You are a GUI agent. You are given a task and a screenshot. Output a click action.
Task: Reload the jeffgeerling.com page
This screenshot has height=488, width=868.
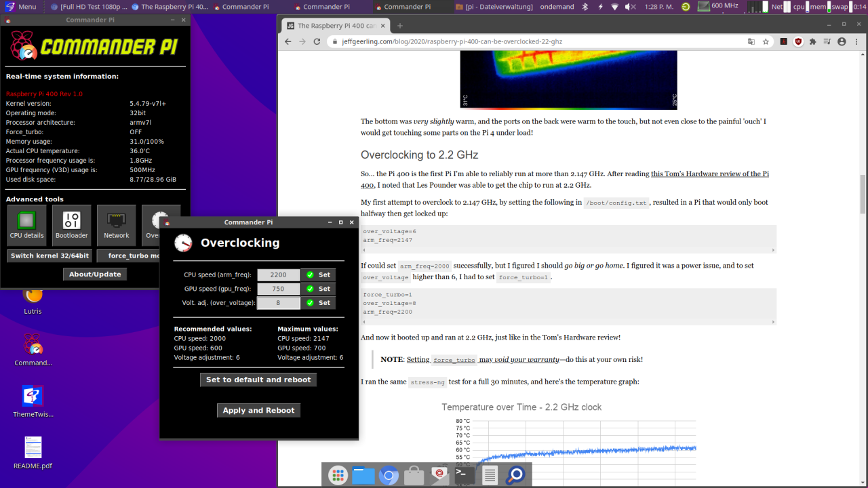[317, 41]
